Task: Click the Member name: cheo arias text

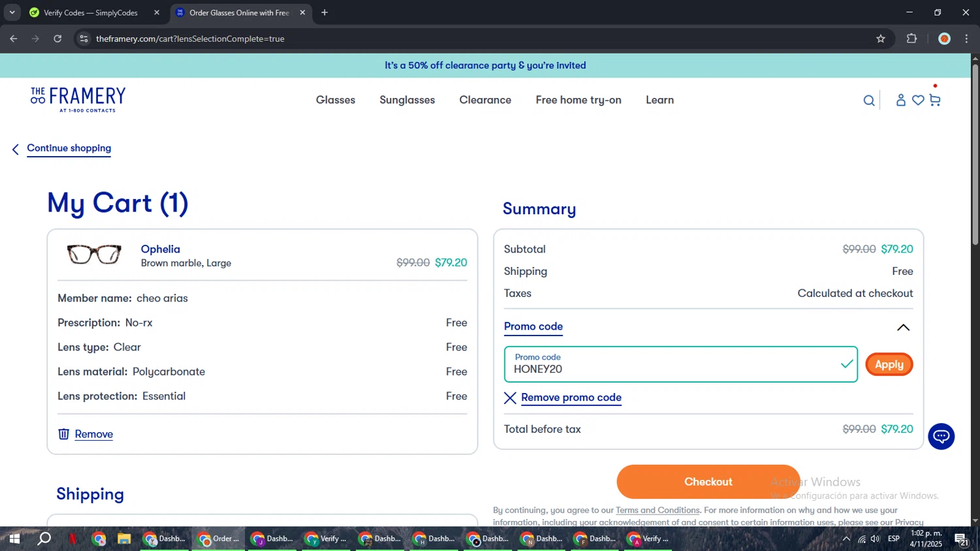Action: click(123, 298)
